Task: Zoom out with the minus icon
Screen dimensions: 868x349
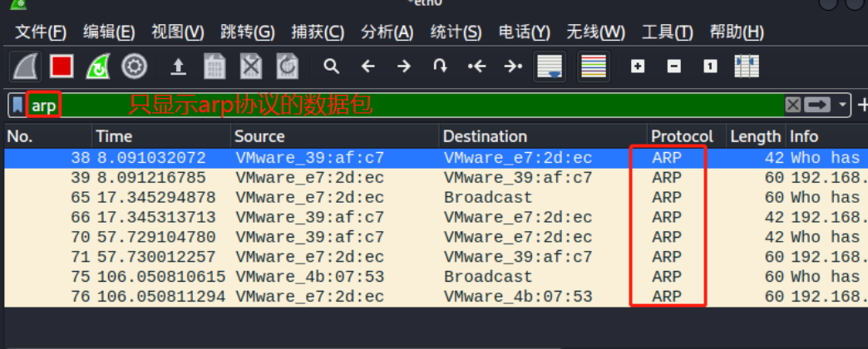Action: [673, 67]
